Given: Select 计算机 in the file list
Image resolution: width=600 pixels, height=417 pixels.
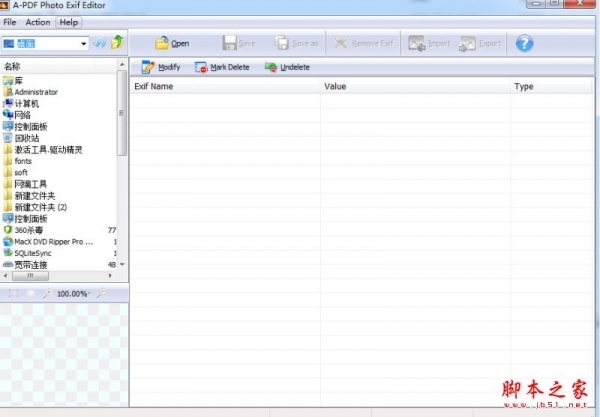Looking at the screenshot, I should coord(26,104).
